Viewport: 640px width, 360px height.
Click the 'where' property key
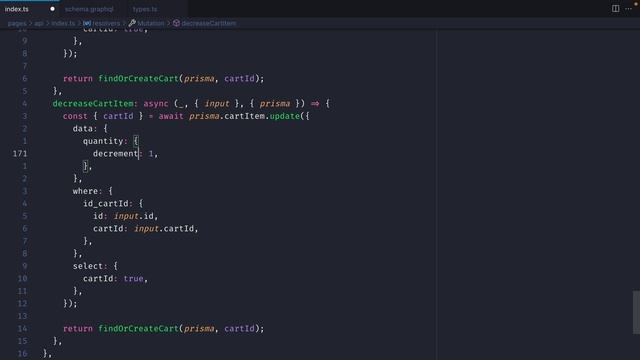tap(85, 191)
